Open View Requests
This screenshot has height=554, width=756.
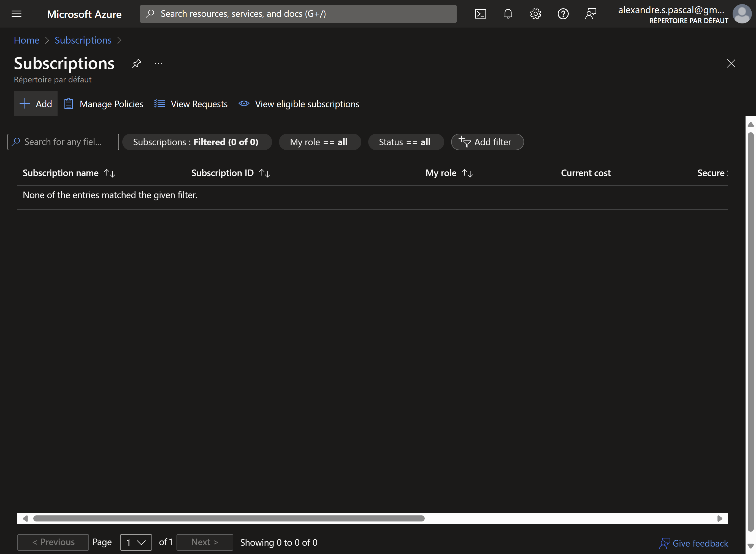191,104
